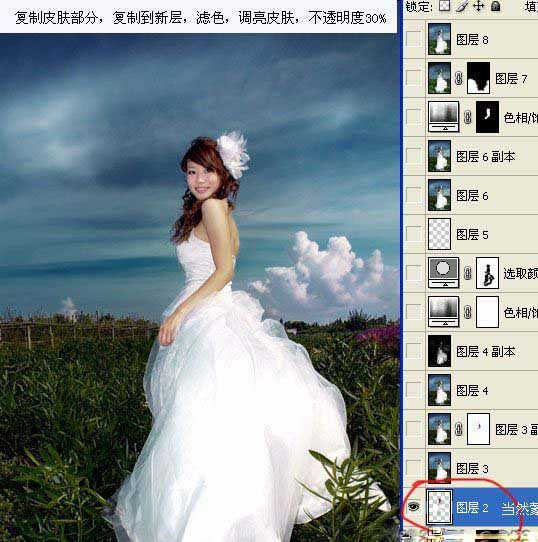Click the 图层 8 layer thumbnail
Image resolution: width=538 pixels, height=542 pixels.
439,39
